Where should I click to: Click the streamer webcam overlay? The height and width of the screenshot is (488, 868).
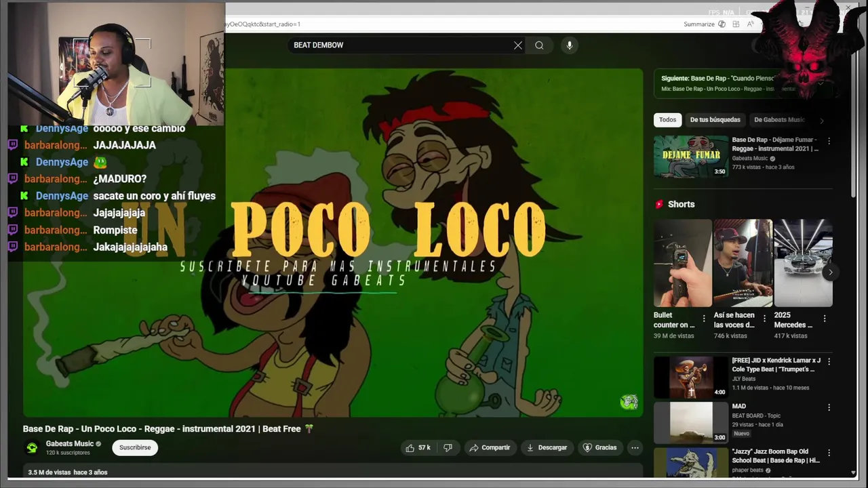pos(115,64)
